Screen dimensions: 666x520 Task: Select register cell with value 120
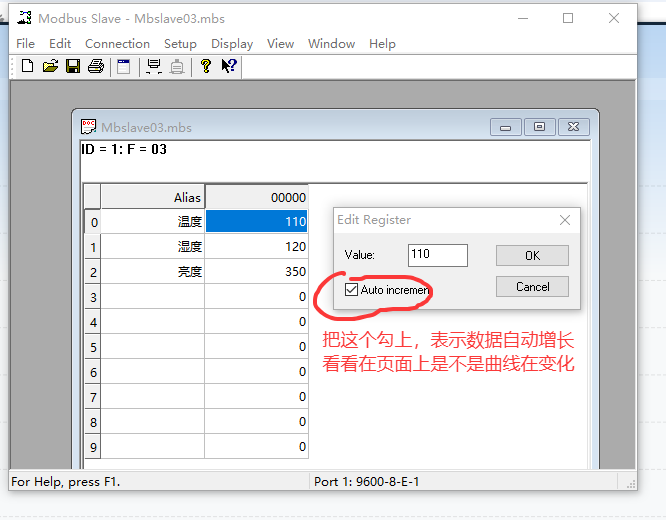257,246
